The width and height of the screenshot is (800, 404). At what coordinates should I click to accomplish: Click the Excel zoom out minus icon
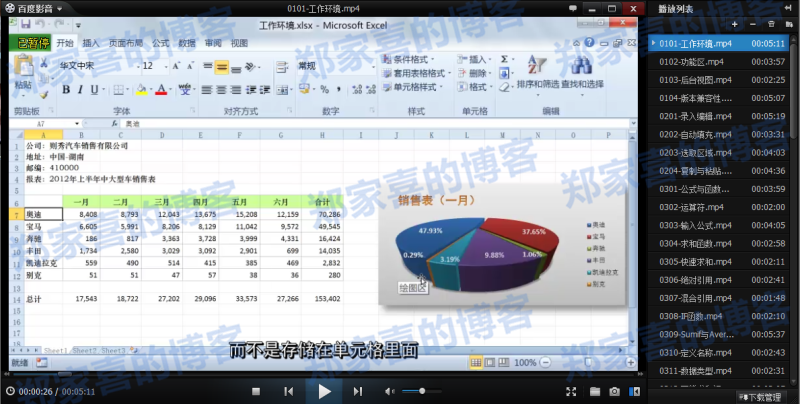point(545,362)
